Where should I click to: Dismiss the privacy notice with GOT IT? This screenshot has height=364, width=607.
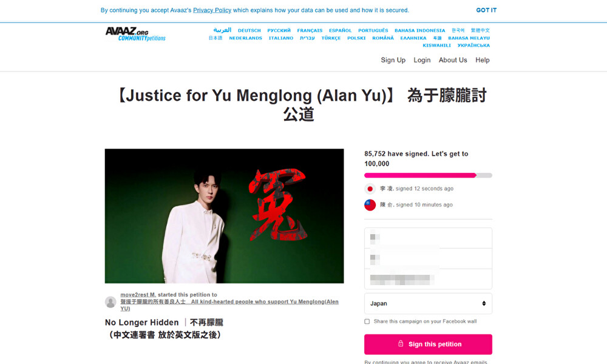pyautogui.click(x=486, y=10)
